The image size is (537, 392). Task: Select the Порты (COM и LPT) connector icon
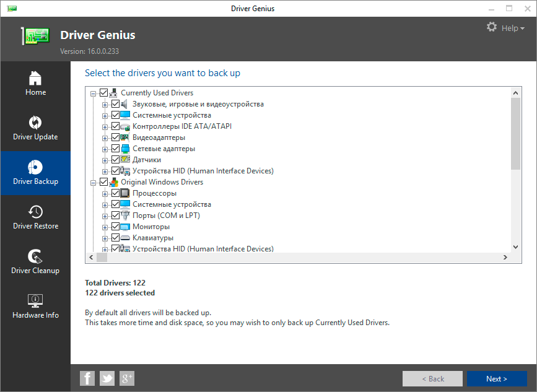point(125,216)
